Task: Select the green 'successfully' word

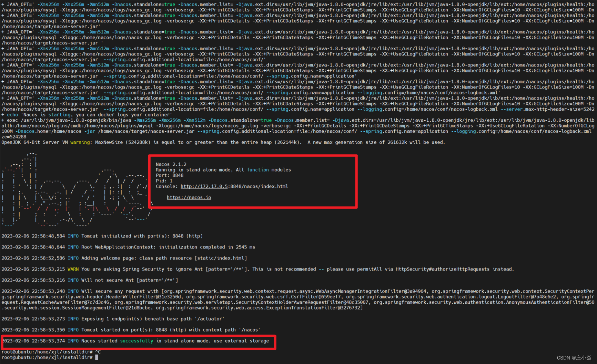Action: pos(136,341)
